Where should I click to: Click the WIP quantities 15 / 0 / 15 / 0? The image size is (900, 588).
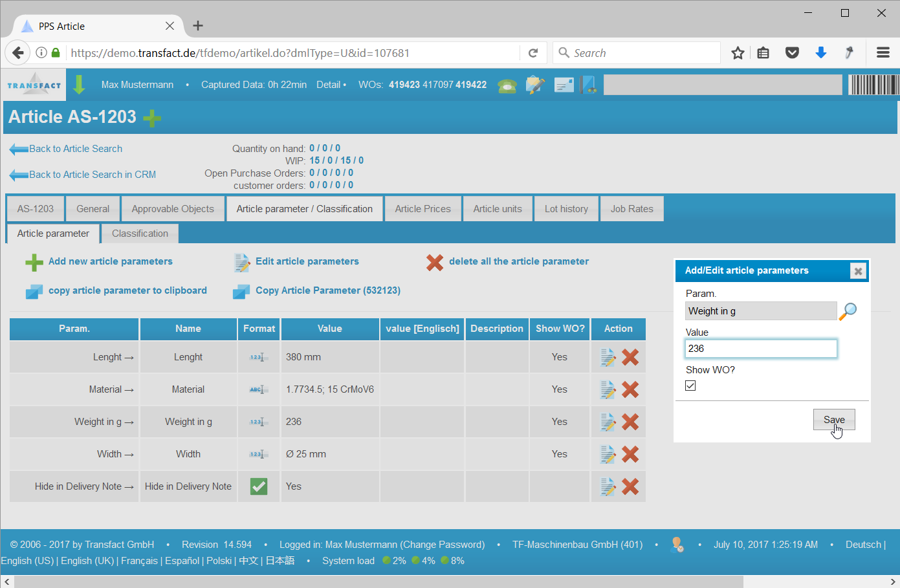[336, 160]
